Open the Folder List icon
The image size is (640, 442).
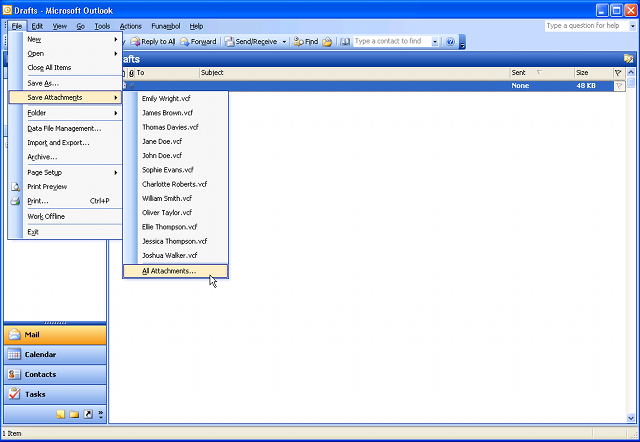click(x=74, y=414)
